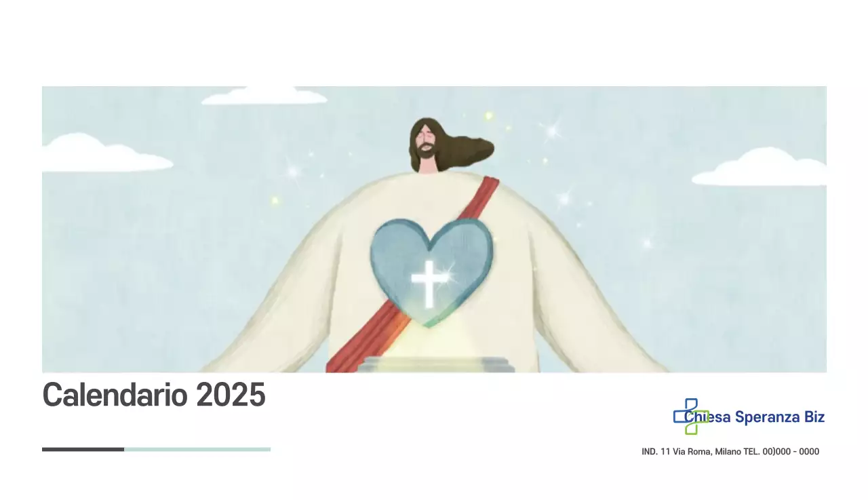
Task: Click the figure's outstretched left sleeve
Action: [x=271, y=305]
